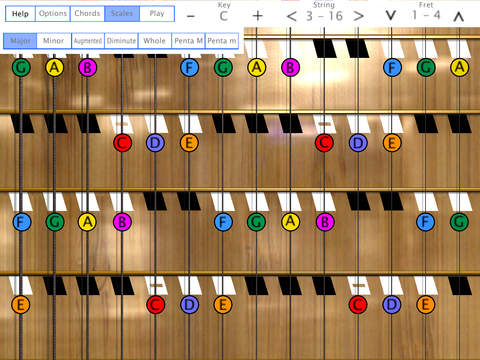Click the down chevron for lower frets
This screenshot has width=480, height=360.
[x=391, y=15]
